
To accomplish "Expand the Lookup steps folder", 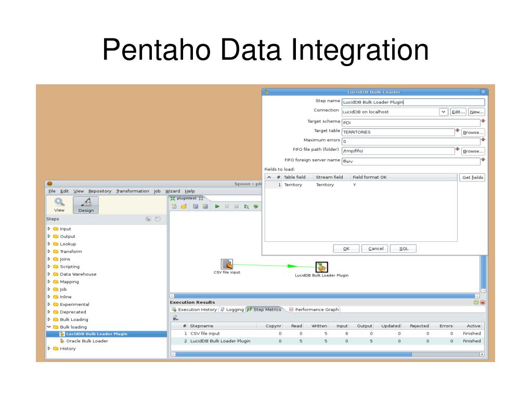I will 49,243.
